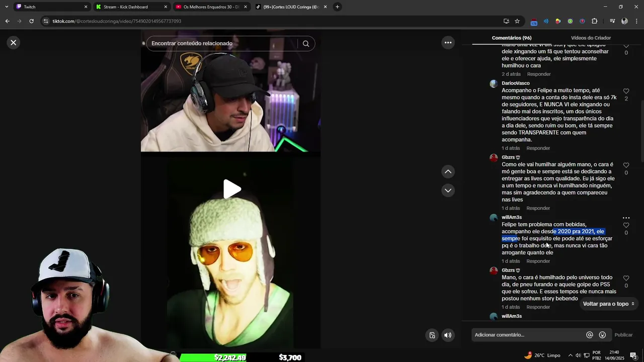644x362 pixels.
Task: Toggle auto-scroll icon beside speaker
Action: pos(432,335)
